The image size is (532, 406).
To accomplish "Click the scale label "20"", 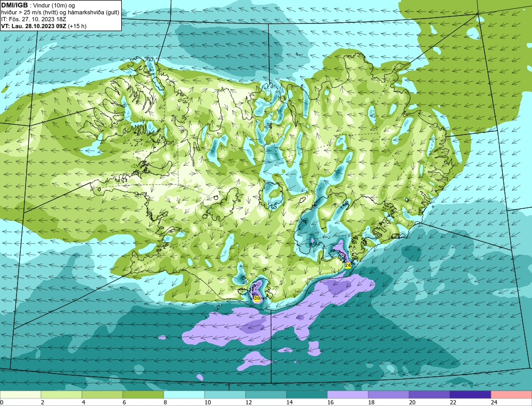I will [412, 402].
